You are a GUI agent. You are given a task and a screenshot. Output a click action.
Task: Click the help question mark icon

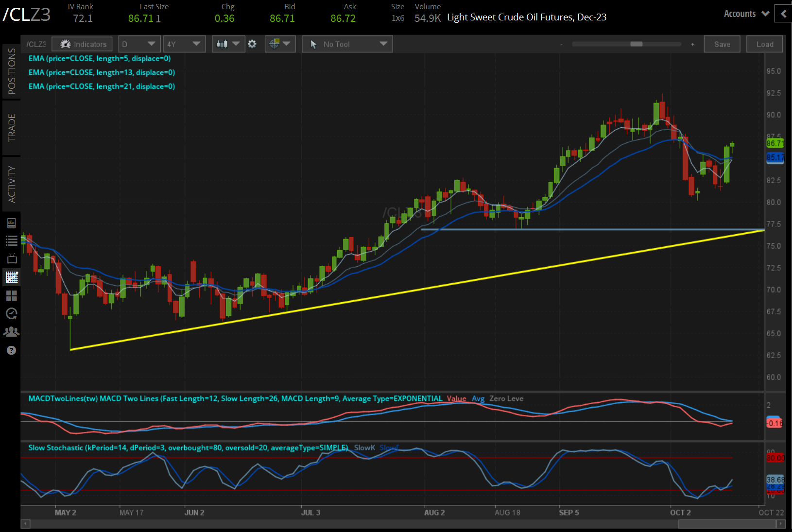coord(11,350)
